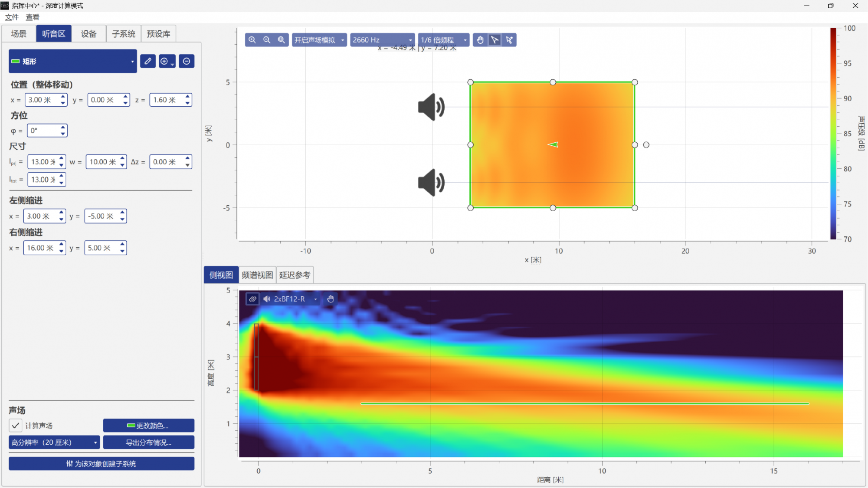Switch to the 子系统 tab
The height and width of the screenshot is (488, 868).
pos(124,34)
